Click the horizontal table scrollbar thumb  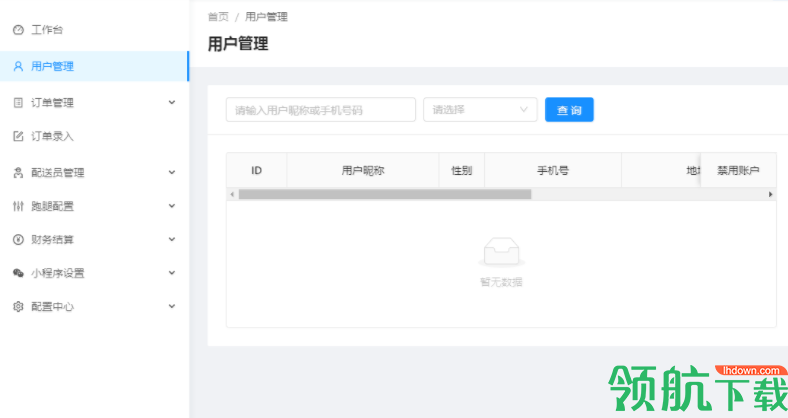[x=384, y=194]
